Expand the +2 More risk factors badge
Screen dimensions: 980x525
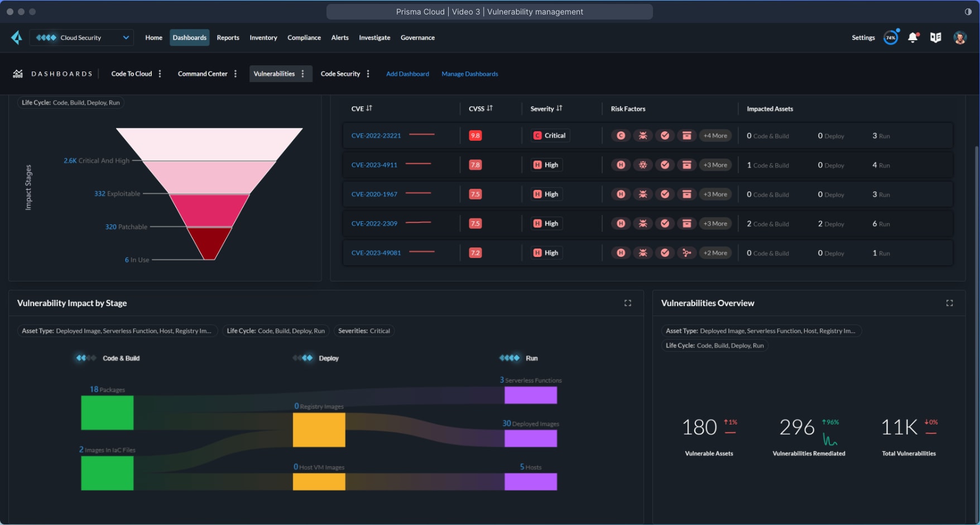point(715,252)
